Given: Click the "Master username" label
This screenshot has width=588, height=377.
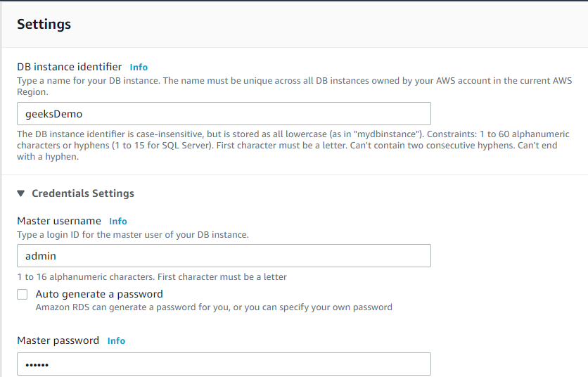Looking at the screenshot, I should click(x=59, y=221).
